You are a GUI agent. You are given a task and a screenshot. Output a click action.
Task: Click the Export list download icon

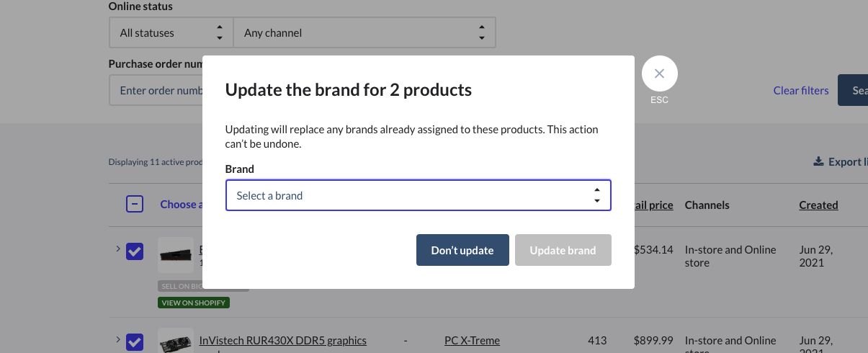tap(818, 161)
